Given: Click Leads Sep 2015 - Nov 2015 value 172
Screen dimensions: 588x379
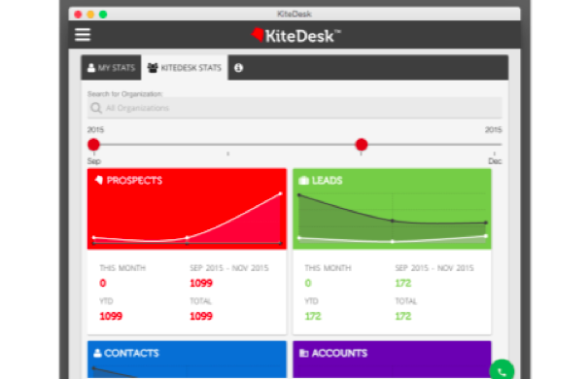Looking at the screenshot, I should 403,283.
